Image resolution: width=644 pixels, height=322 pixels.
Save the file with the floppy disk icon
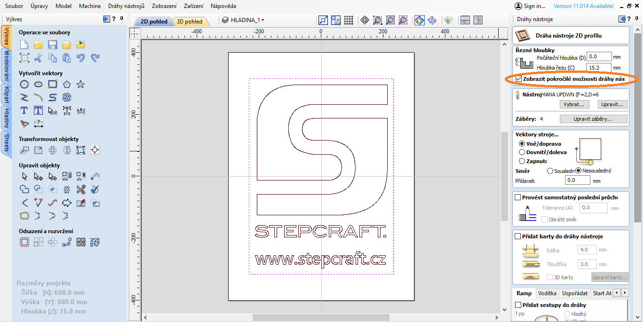point(53,45)
